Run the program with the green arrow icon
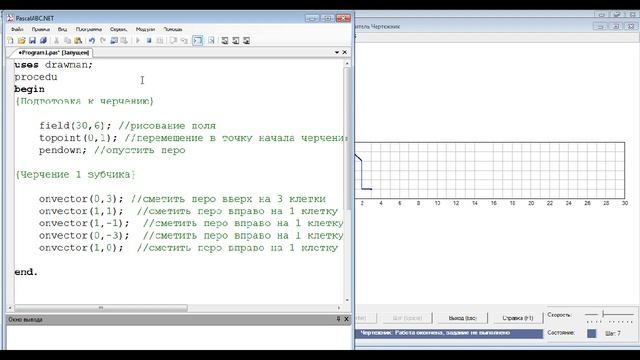This screenshot has width=640, height=360. point(138,40)
